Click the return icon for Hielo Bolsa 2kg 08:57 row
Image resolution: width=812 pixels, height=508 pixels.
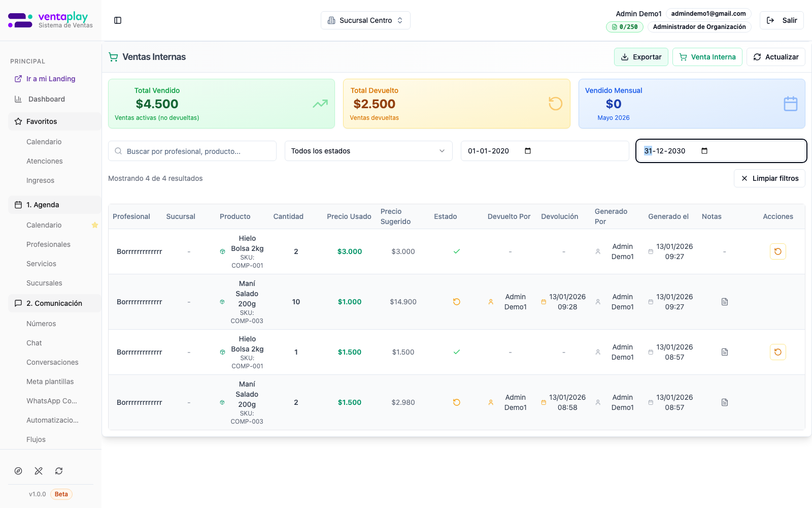[778, 352]
